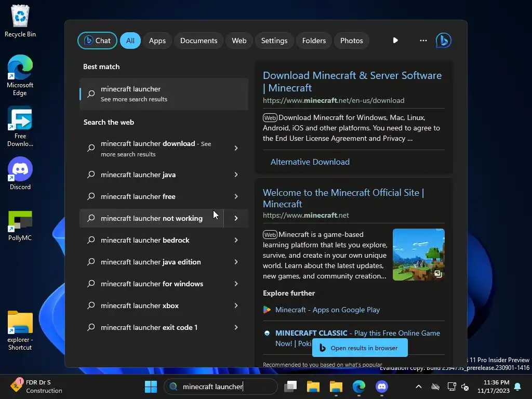Select the Settings filter tab
The width and height of the screenshot is (532, 399).
pyautogui.click(x=274, y=41)
